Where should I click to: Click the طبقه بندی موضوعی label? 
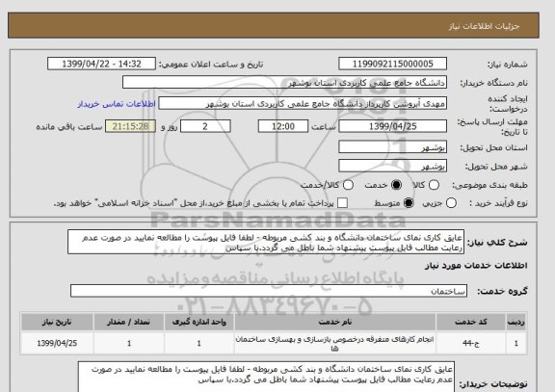489,185
